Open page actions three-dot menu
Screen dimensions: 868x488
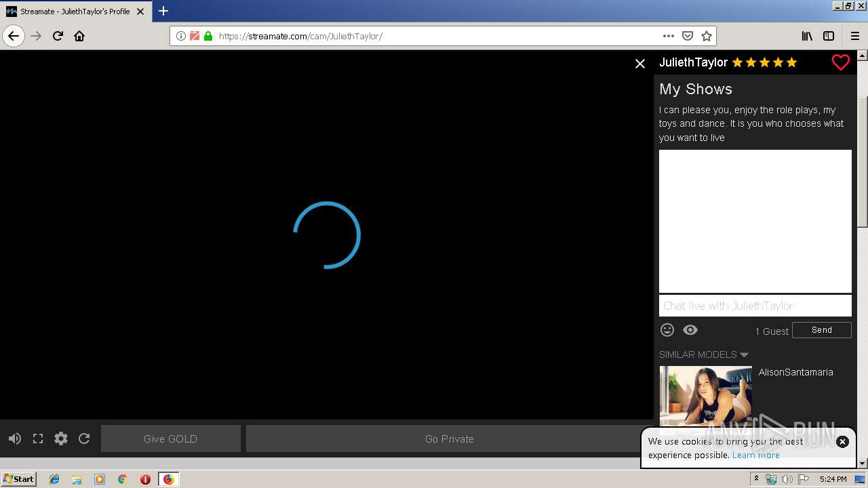pos(669,36)
